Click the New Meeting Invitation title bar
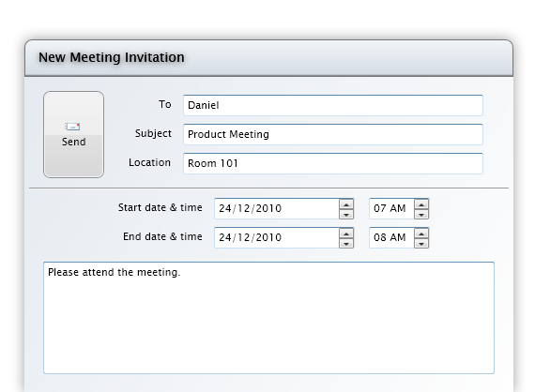 (x=268, y=58)
